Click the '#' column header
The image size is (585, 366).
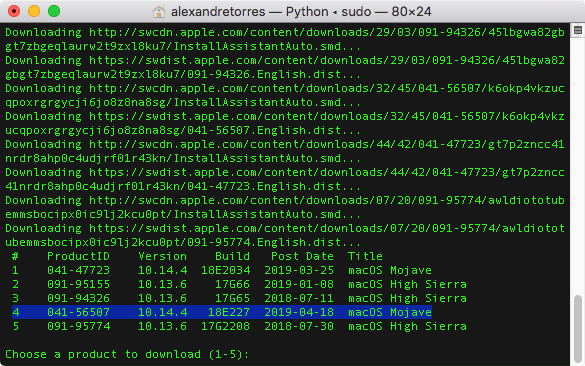[15, 256]
